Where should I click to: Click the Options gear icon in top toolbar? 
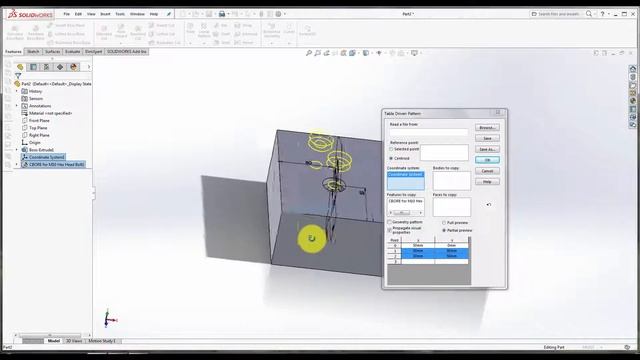[x=278, y=14]
